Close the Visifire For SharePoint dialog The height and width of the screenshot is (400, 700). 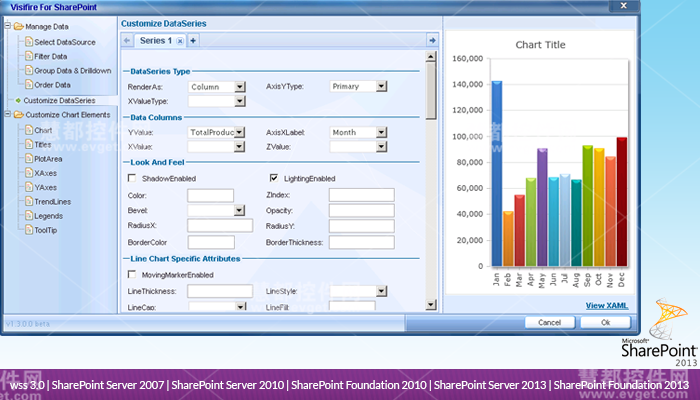pos(624,6)
